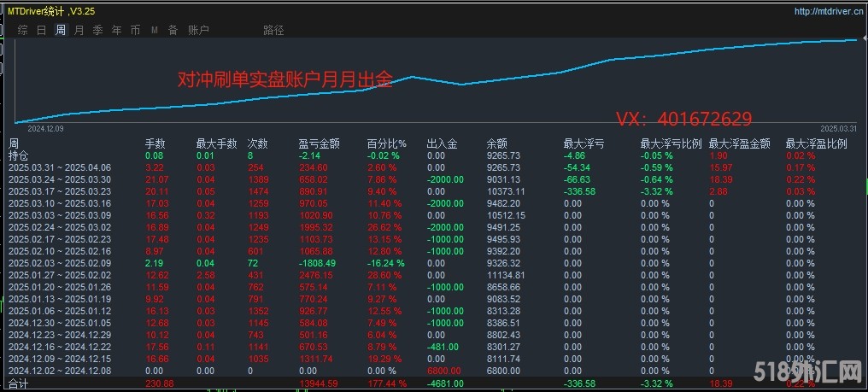Select week row 2025.01.06 ~ 2025.01.12
Screen dimensions: 868x392
(x=60, y=311)
